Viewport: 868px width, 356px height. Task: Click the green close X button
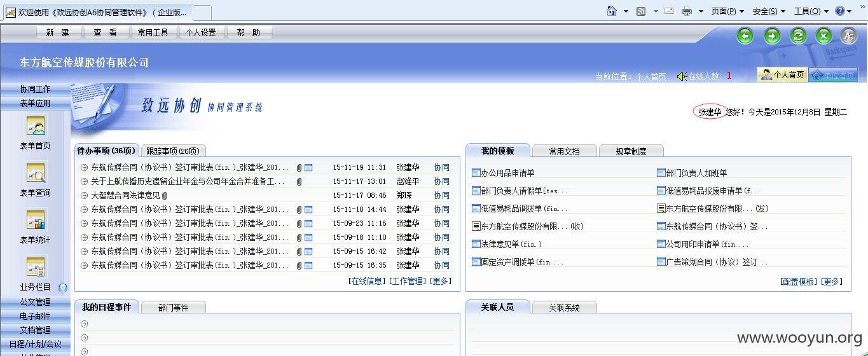coord(824,36)
